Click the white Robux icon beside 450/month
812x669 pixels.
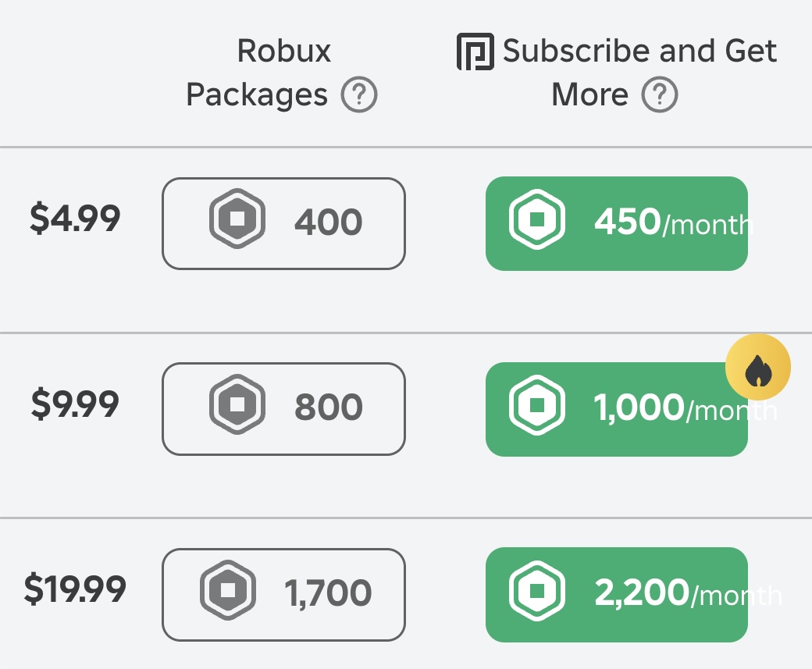coord(537,219)
